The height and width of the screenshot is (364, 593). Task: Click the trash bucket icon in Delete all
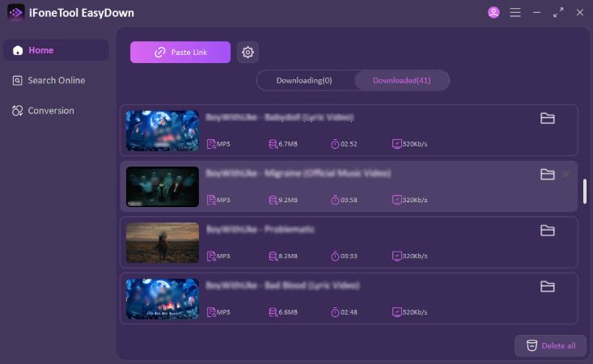coord(532,345)
